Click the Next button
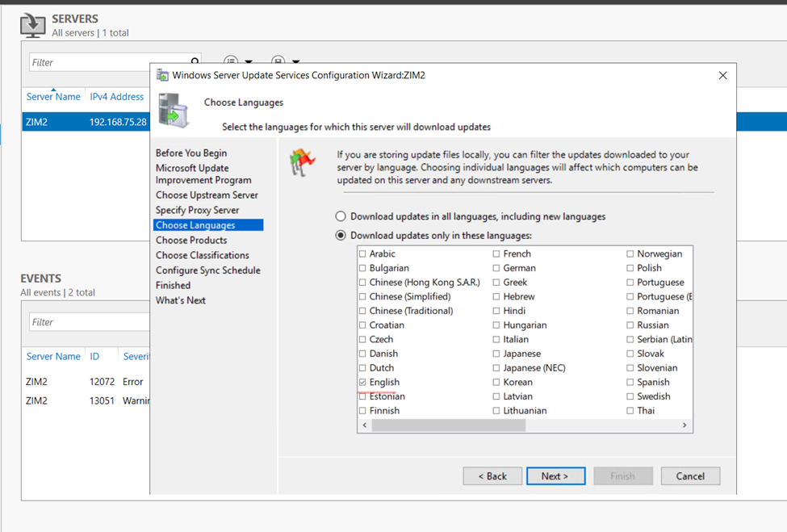 click(x=555, y=476)
